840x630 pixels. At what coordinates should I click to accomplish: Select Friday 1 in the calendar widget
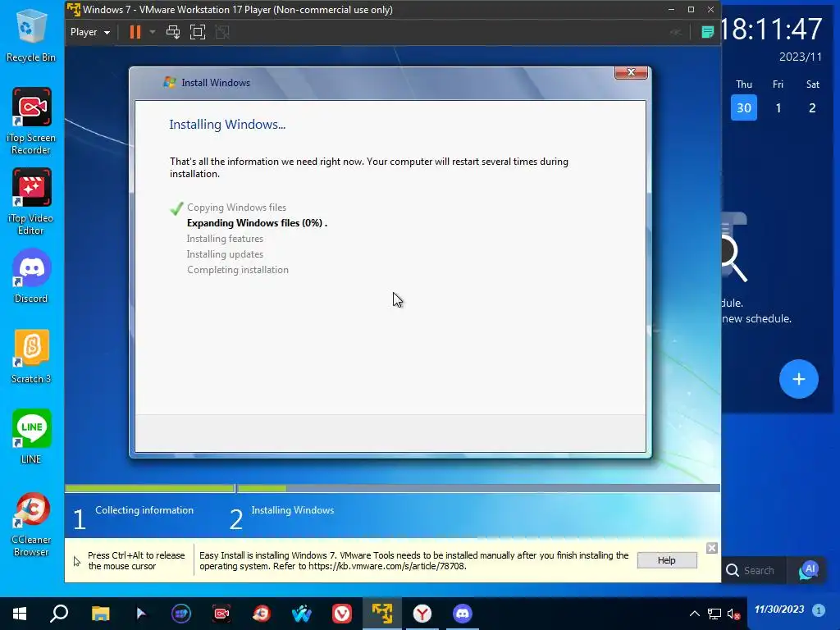[778, 107]
